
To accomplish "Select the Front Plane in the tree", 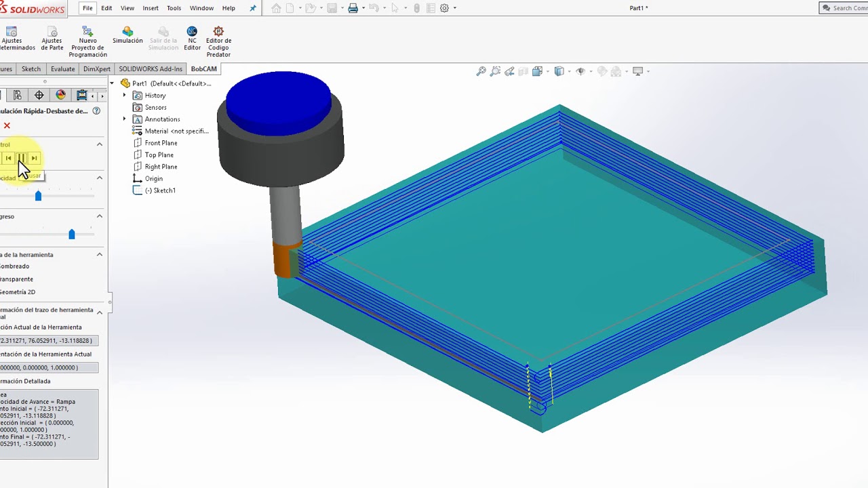I will (155, 143).
